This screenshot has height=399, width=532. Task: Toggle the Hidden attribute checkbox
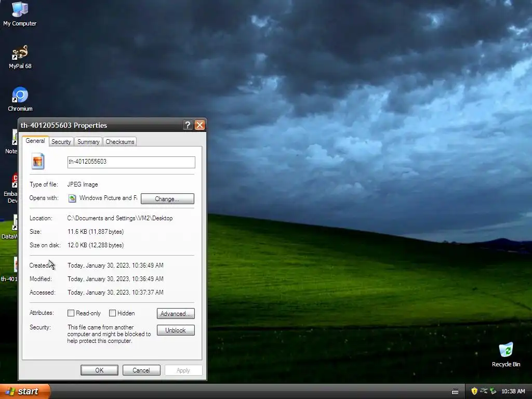[x=112, y=313]
